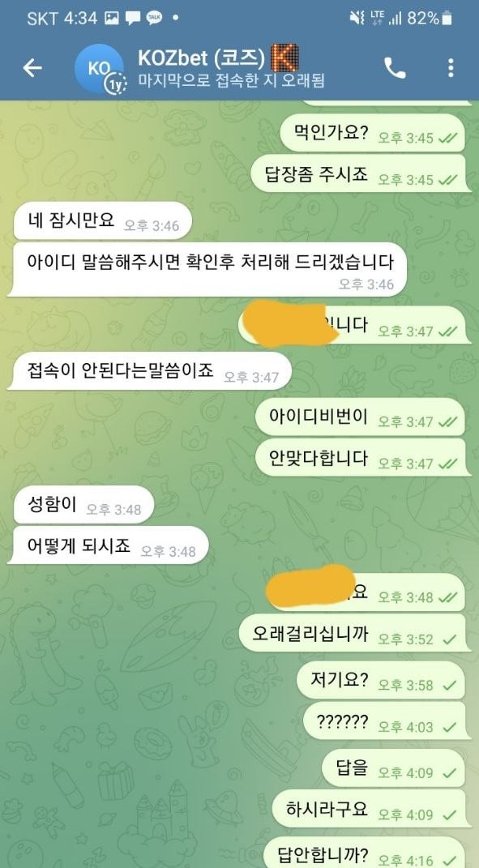Start a voice call with the phone icon
This screenshot has height=868, width=479.
(395, 68)
